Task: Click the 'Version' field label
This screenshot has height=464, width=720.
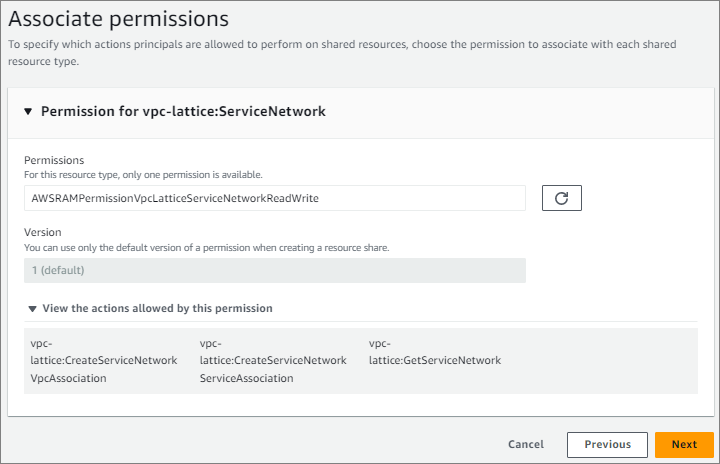Action: tap(43, 232)
